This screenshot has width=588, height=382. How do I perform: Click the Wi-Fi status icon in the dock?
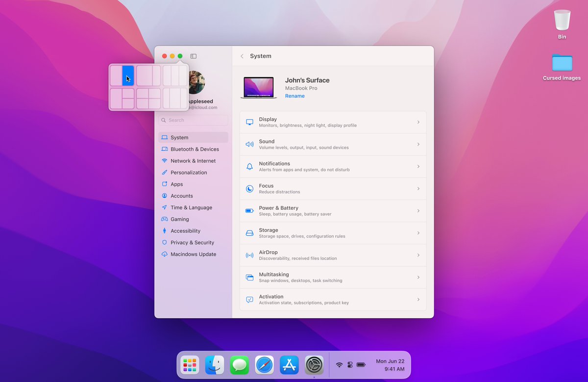coord(339,365)
